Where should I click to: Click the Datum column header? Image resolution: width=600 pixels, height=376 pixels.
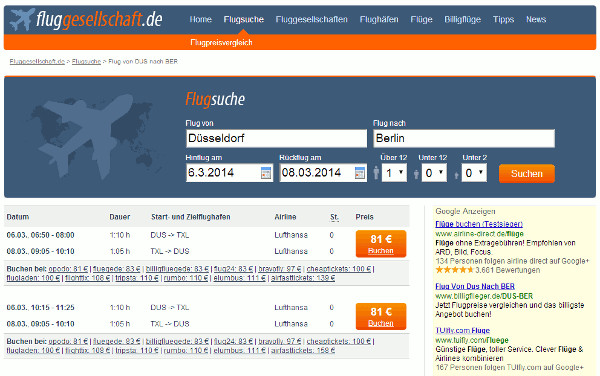click(x=18, y=217)
